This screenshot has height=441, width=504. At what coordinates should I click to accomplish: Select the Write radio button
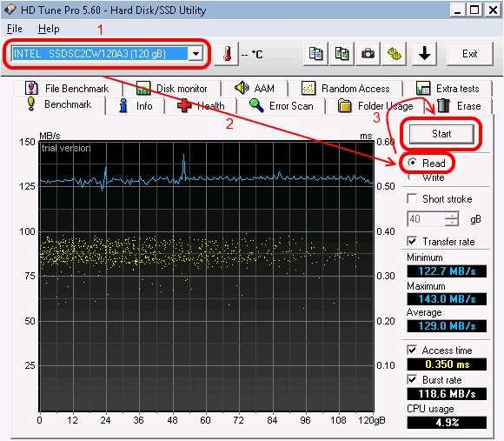411,177
